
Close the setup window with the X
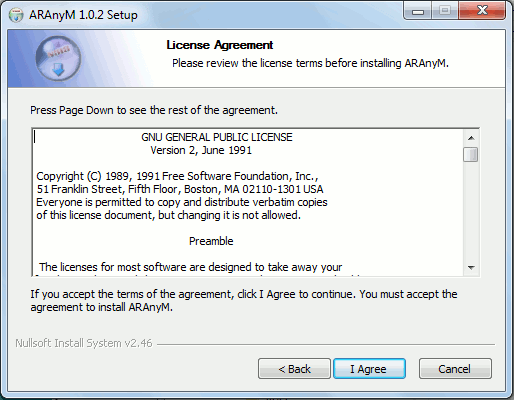tap(482, 11)
